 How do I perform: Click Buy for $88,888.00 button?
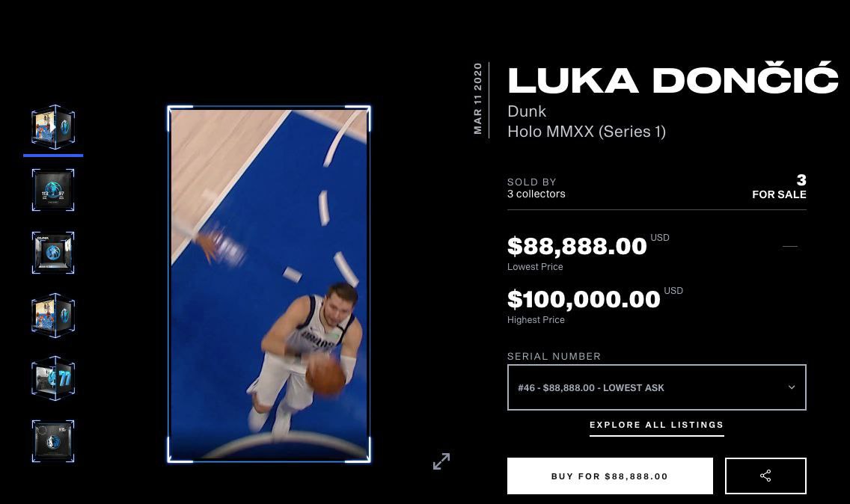coord(610,476)
